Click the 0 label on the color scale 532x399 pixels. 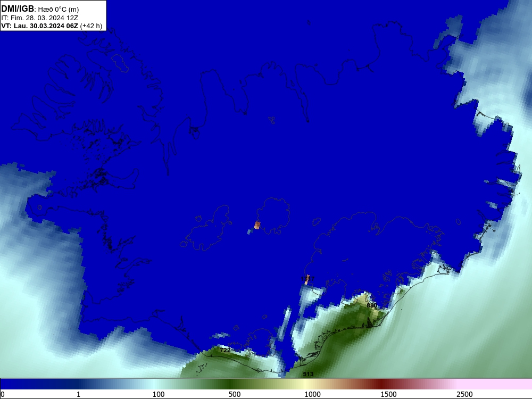tap(3, 394)
